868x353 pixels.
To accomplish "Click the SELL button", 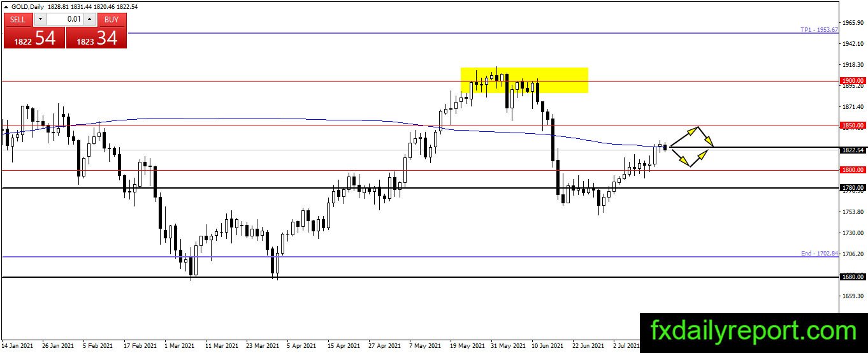I will (18, 19).
